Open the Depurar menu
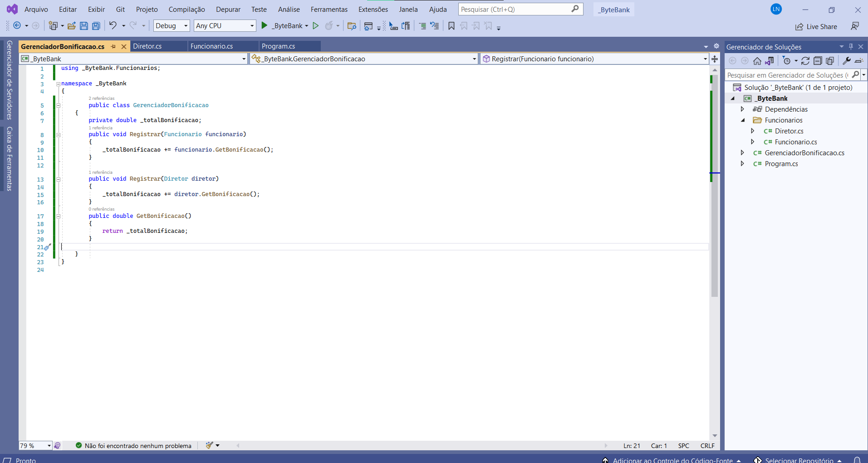 228,9
